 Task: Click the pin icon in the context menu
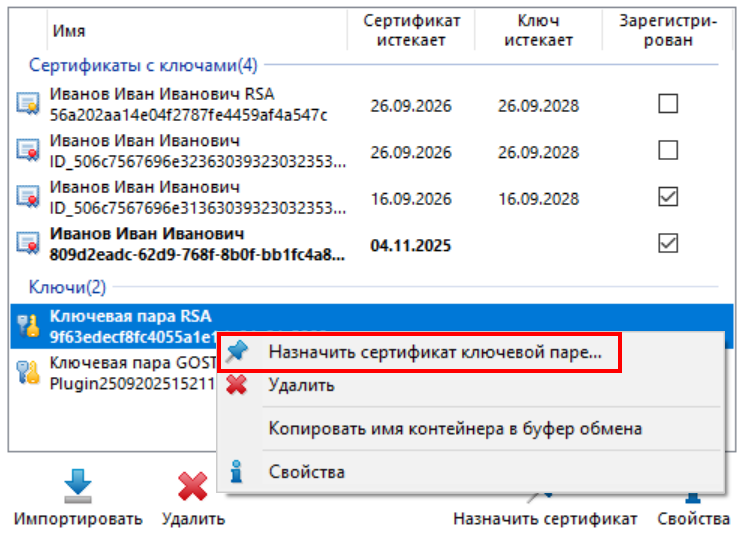237,353
